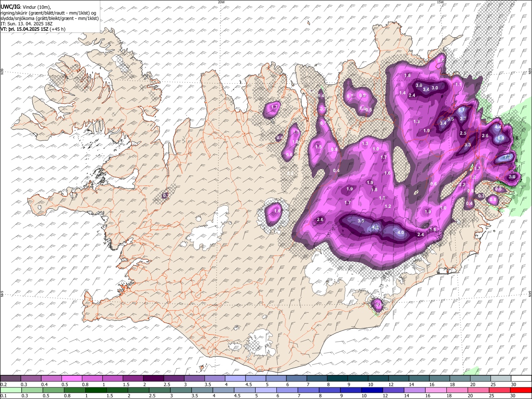The width and height of the screenshot is (532, 399).
Task: Click the top-row darkest purple swatch starting at 2
Action: (153, 379)
